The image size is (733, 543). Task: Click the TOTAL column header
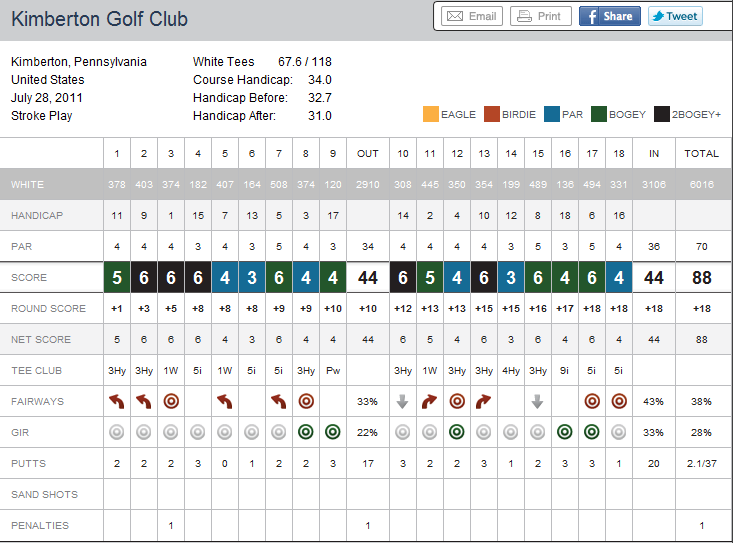pyautogui.click(x=701, y=153)
